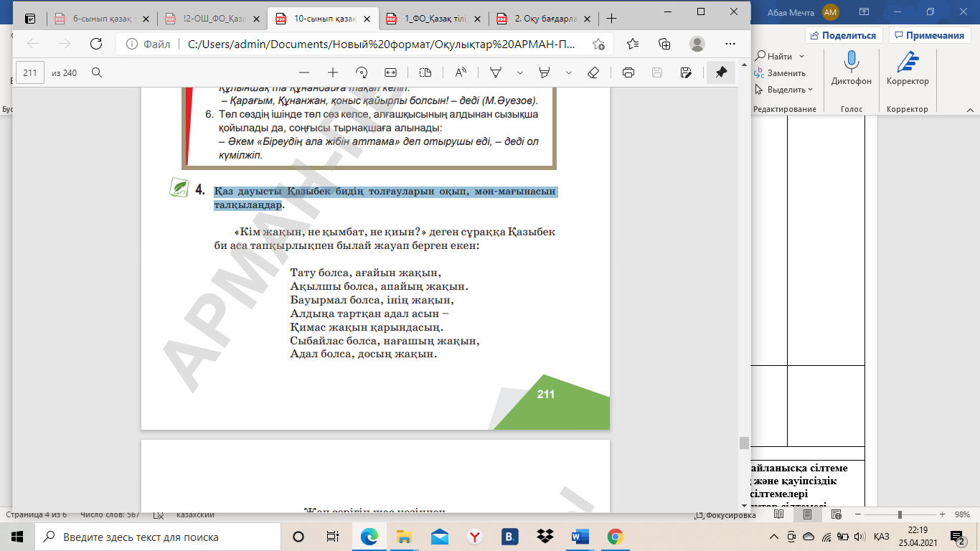Increase Word zoom with the plus button
The height and width of the screenshot is (551, 980).
click(x=943, y=515)
